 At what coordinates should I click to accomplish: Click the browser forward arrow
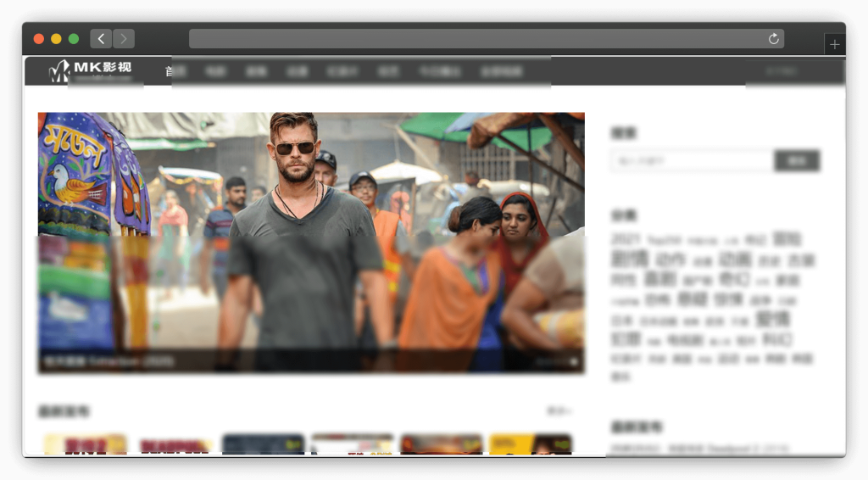(x=124, y=39)
